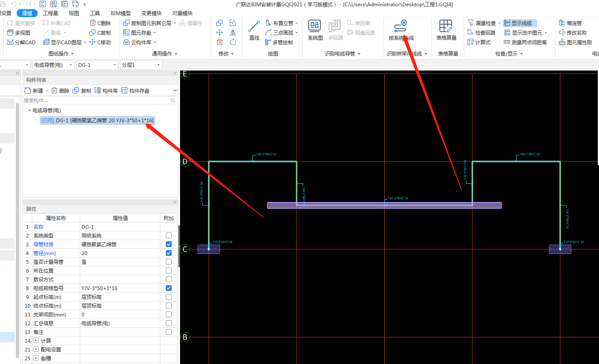Select the 直线 line drawing tool
Image resolution: width=599 pixels, height=364 pixels.
(254, 30)
